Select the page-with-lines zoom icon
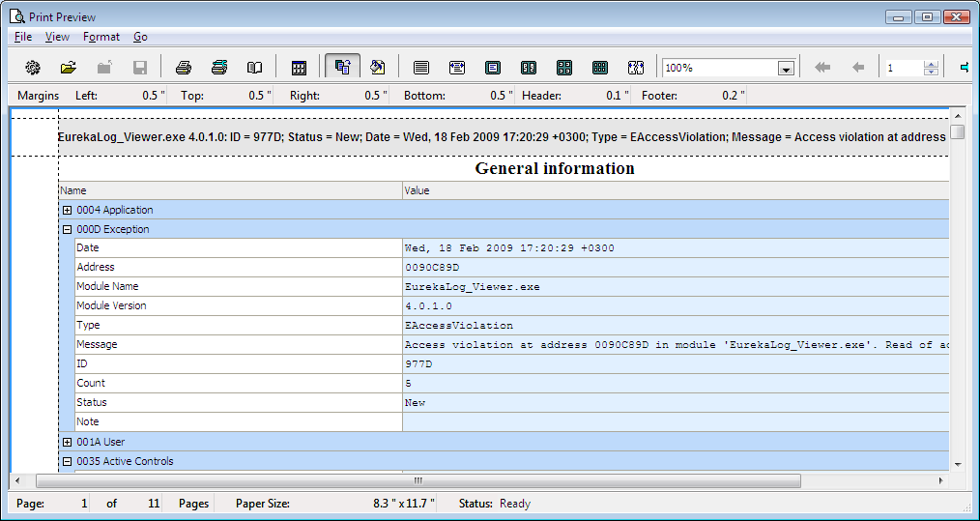The width and height of the screenshot is (980, 521). (421, 68)
